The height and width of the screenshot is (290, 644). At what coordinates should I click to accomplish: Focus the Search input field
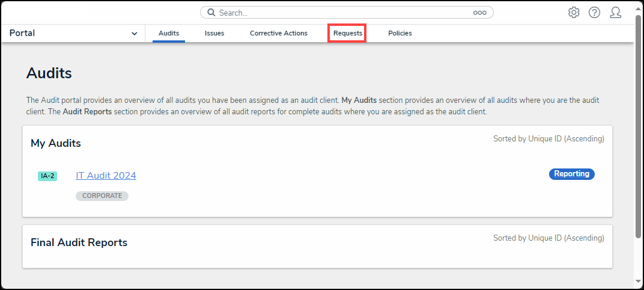point(342,13)
